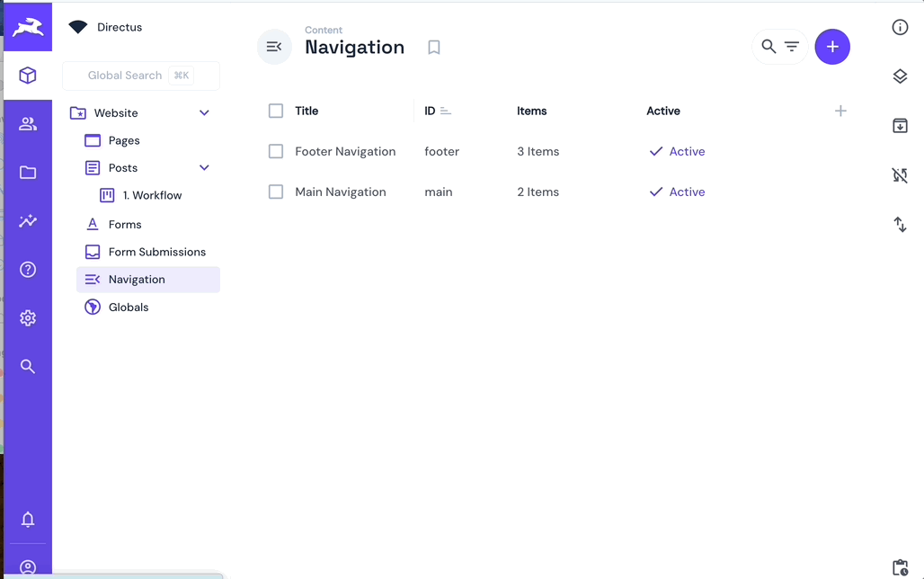This screenshot has height=579, width=924.
Task: Select Form Submissions in the sidebar
Action: pos(156,252)
